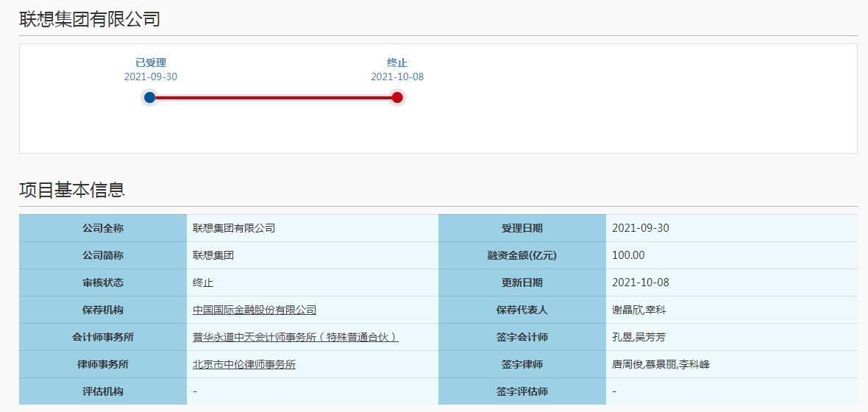The height and width of the screenshot is (412, 868).
Task: Click the 2021-10-08 date under timeline 终止
Action: tap(397, 77)
